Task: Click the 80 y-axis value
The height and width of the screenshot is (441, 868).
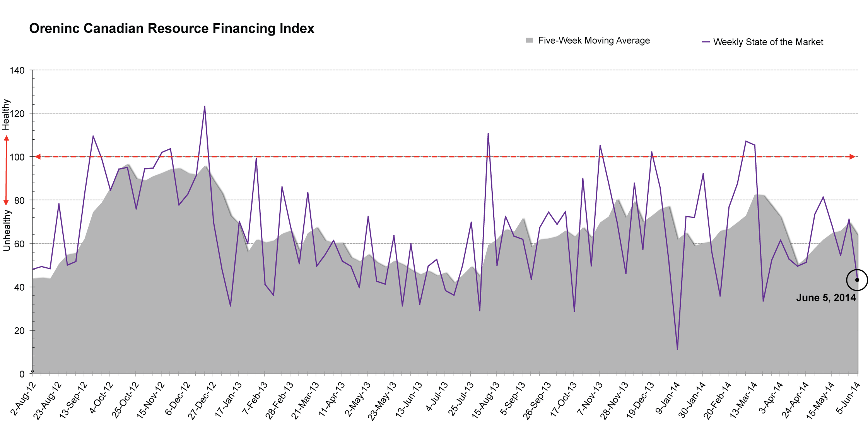Action: [x=20, y=200]
